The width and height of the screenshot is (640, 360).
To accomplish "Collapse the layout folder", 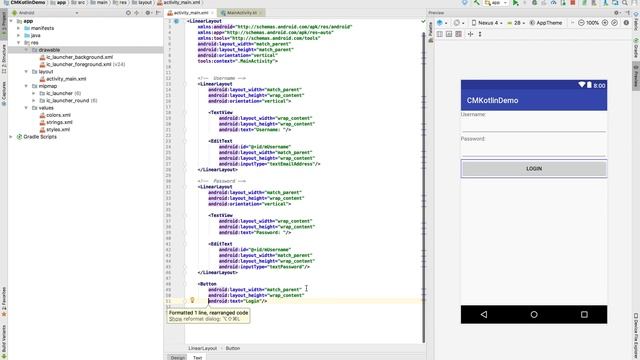I will click(x=26, y=71).
